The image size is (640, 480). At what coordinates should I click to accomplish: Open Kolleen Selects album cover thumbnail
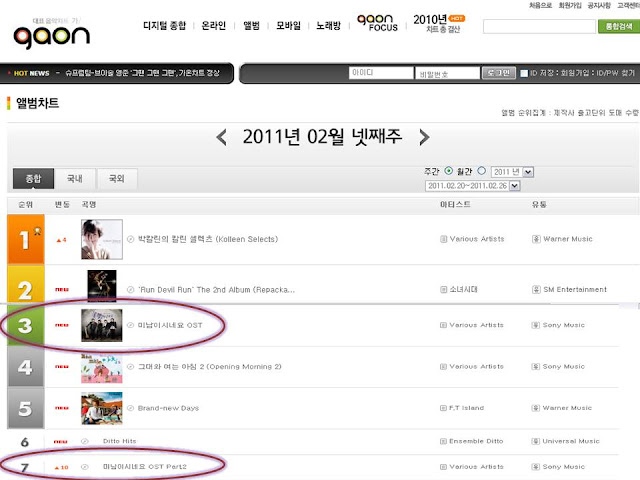102,239
